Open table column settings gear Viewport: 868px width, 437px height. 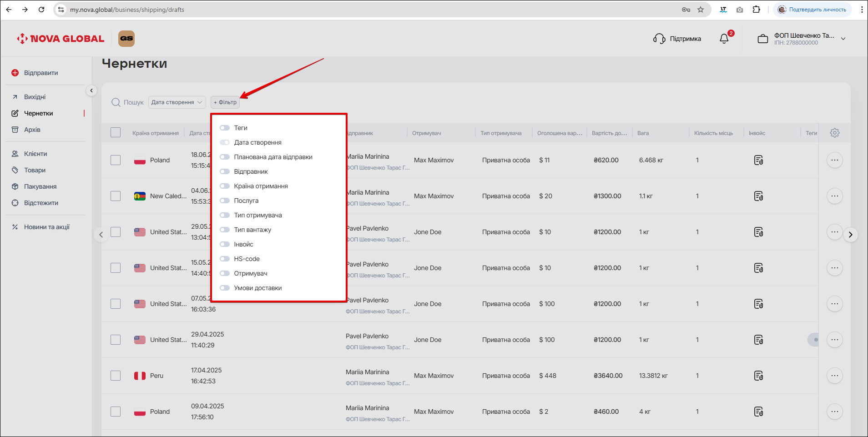tap(834, 133)
